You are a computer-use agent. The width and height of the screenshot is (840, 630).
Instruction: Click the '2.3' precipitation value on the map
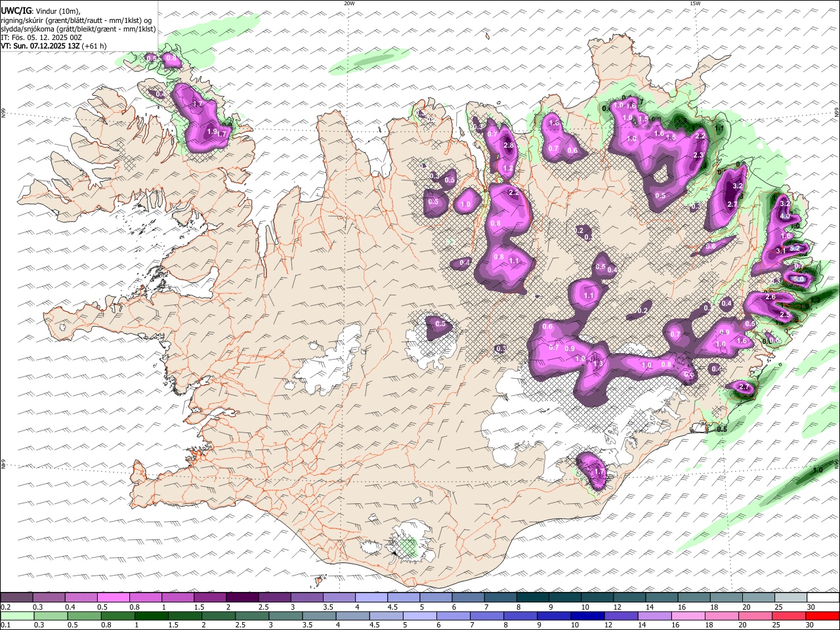698,155
